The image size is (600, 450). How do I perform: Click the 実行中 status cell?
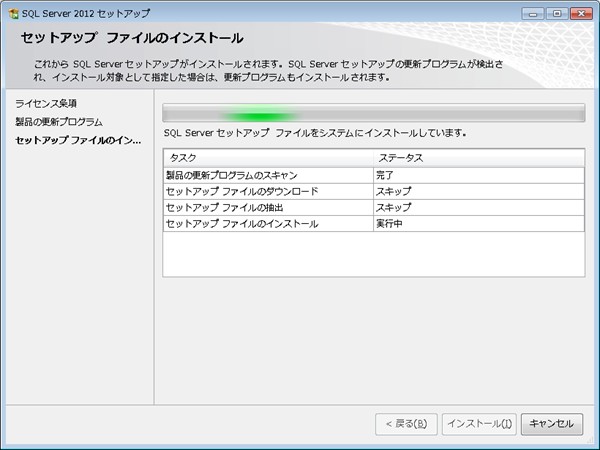479,223
